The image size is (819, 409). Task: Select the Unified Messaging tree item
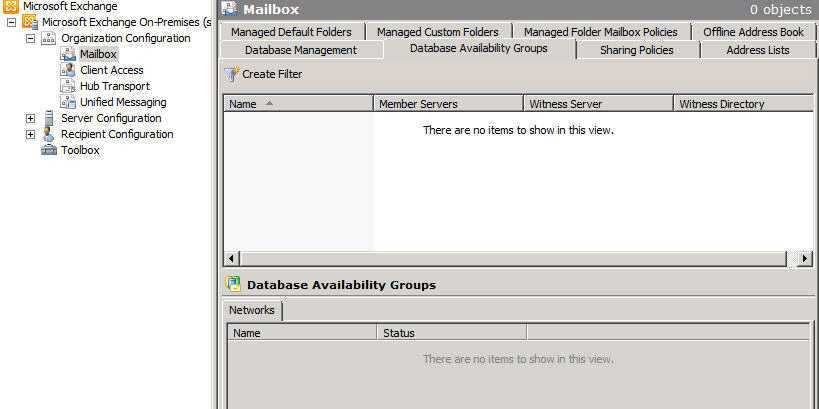pos(123,102)
